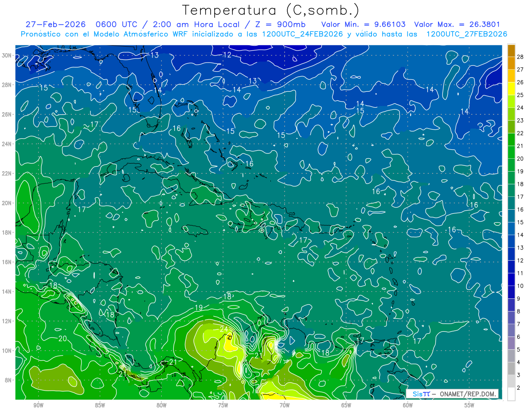Viewport: 532px width, 411px height.
Task: Select the green legend band between 20 and 21
Action: (x=511, y=152)
